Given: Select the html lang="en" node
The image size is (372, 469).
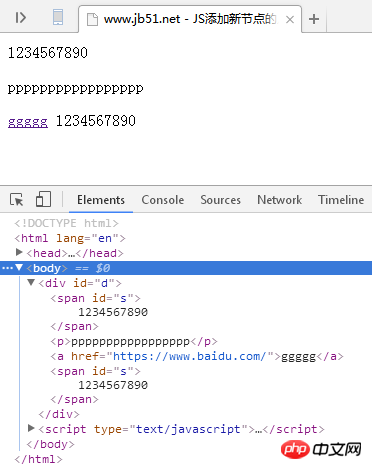Looking at the screenshot, I should (70, 238).
